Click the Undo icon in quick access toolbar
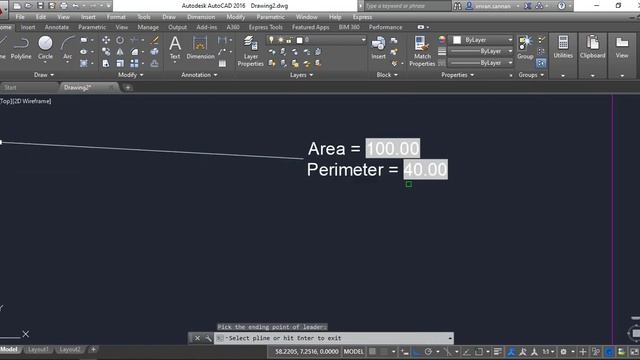 click(76, 6)
